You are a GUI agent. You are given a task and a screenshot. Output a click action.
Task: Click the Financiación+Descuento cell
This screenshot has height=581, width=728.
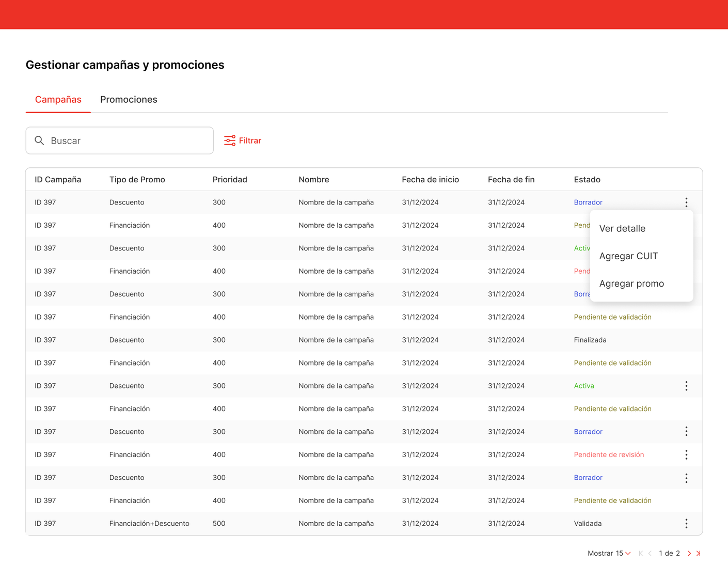149,524
